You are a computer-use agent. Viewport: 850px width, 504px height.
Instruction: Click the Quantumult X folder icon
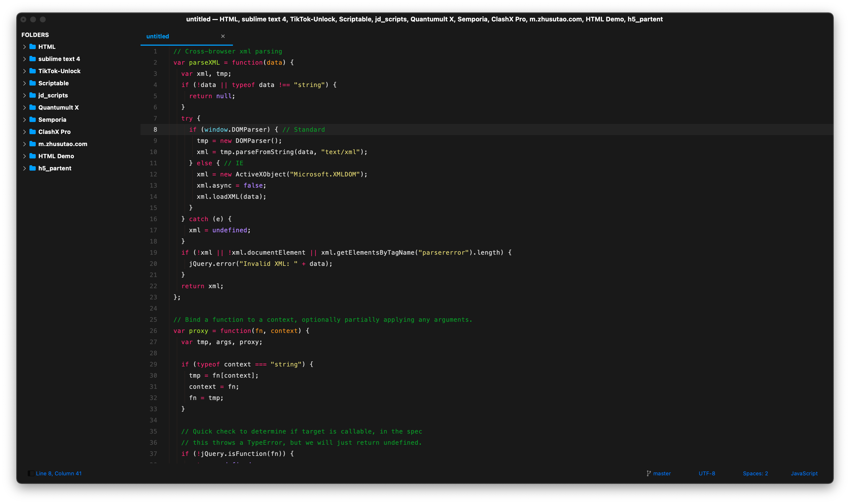pos(33,107)
